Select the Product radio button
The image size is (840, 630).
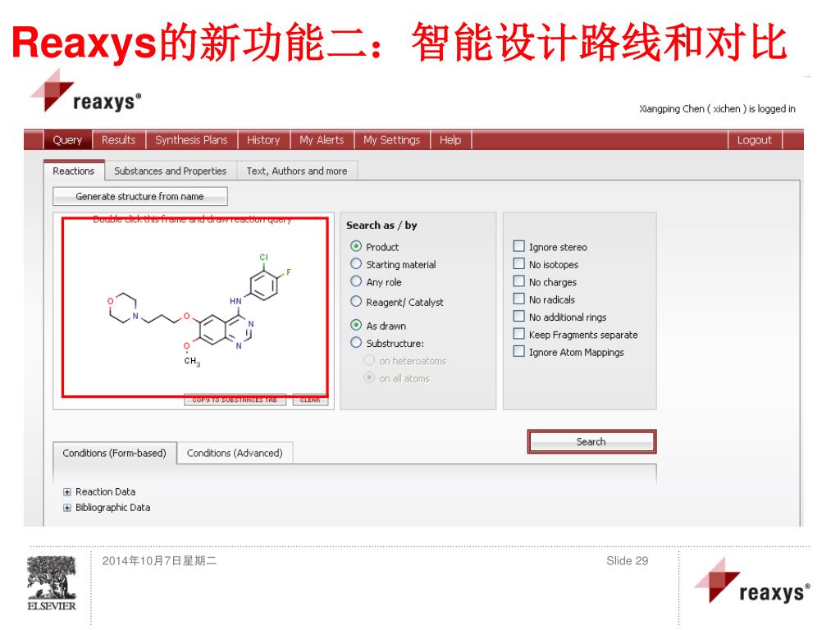tap(356, 246)
